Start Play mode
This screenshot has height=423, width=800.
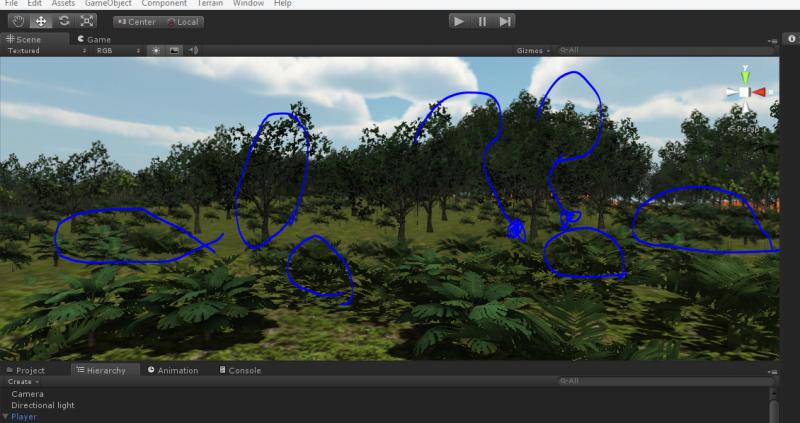[x=459, y=21]
